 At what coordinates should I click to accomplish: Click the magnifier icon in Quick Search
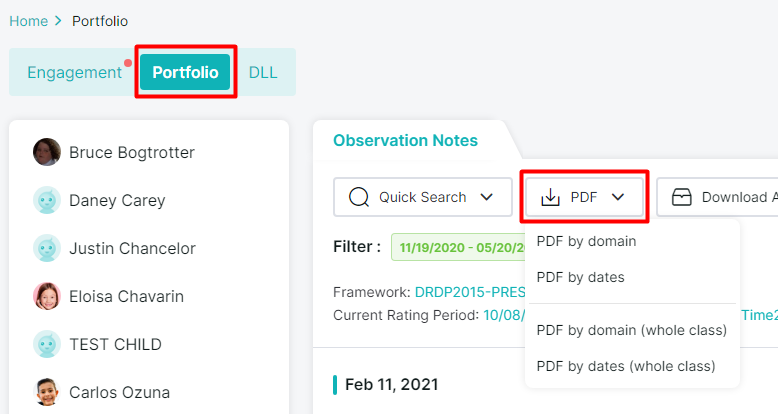click(359, 197)
